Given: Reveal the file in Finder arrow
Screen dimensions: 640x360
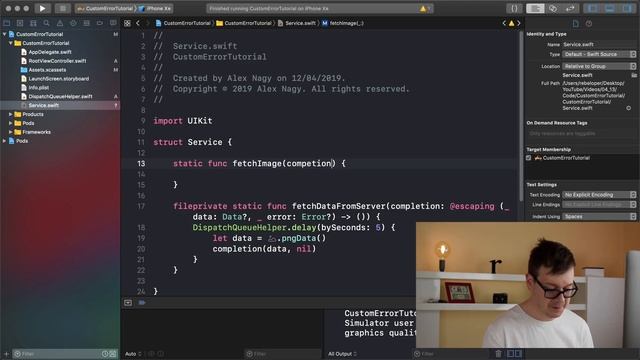Looking at the screenshot, I should coord(629,108).
